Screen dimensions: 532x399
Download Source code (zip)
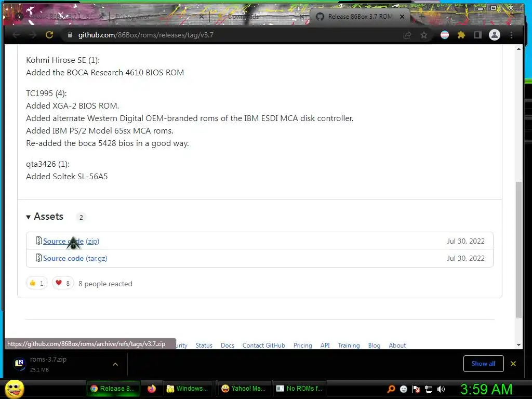tap(71, 241)
